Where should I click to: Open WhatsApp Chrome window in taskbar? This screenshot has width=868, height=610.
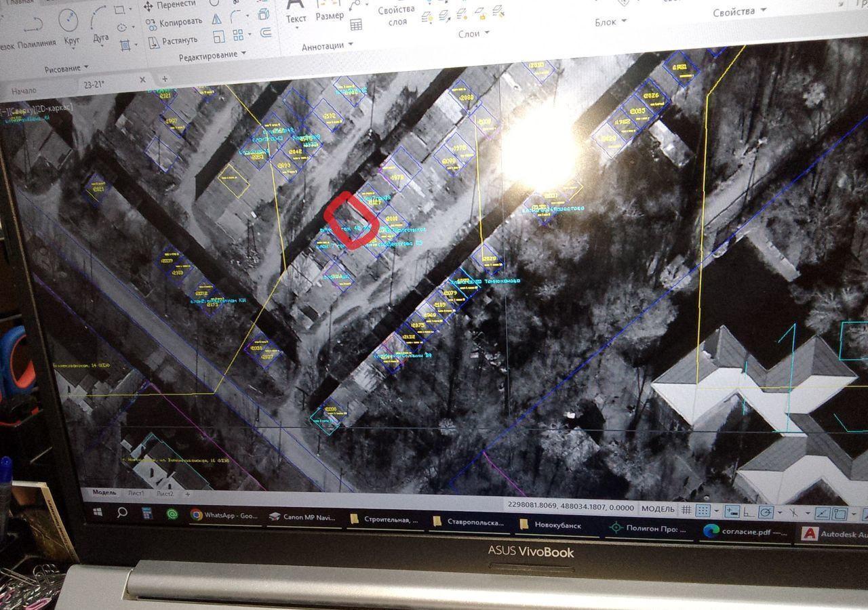[224, 516]
